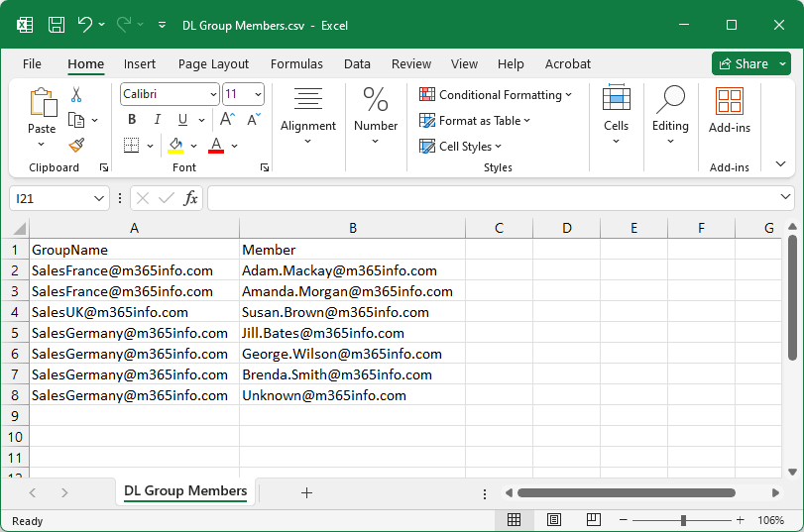The height and width of the screenshot is (532, 804).
Task: Click the Paste clipboard icon
Action: tap(43, 102)
